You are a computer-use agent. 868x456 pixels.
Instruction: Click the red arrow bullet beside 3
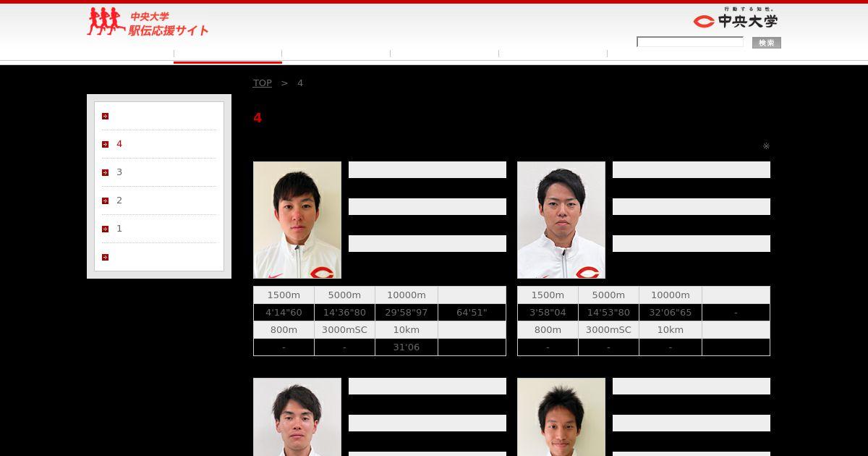point(105,172)
